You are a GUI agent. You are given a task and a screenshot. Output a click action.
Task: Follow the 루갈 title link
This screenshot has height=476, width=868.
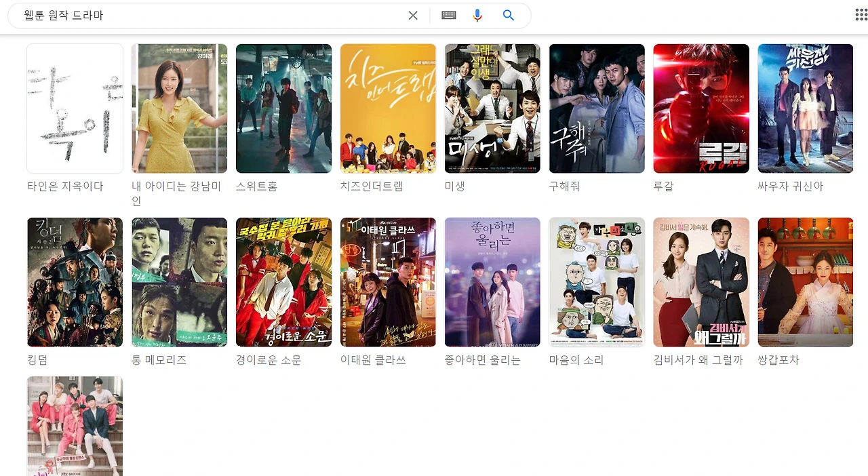click(x=664, y=186)
